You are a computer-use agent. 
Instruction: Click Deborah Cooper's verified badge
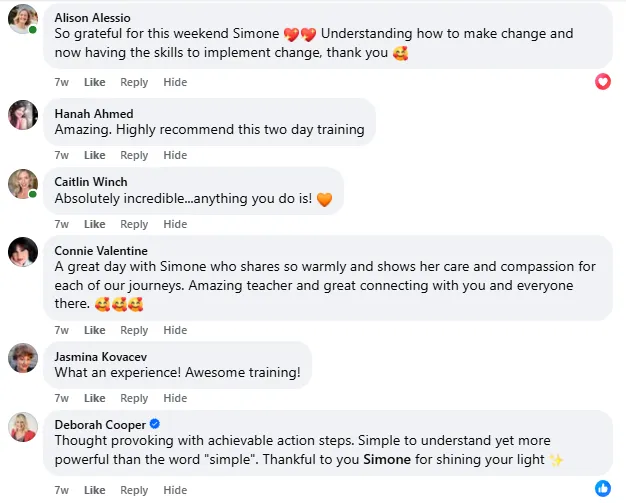click(x=154, y=424)
